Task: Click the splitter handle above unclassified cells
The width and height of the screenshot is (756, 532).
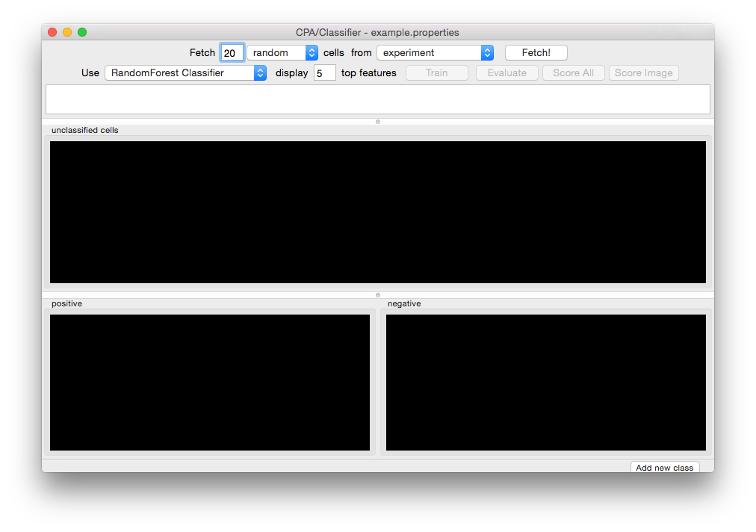Action: (378, 121)
